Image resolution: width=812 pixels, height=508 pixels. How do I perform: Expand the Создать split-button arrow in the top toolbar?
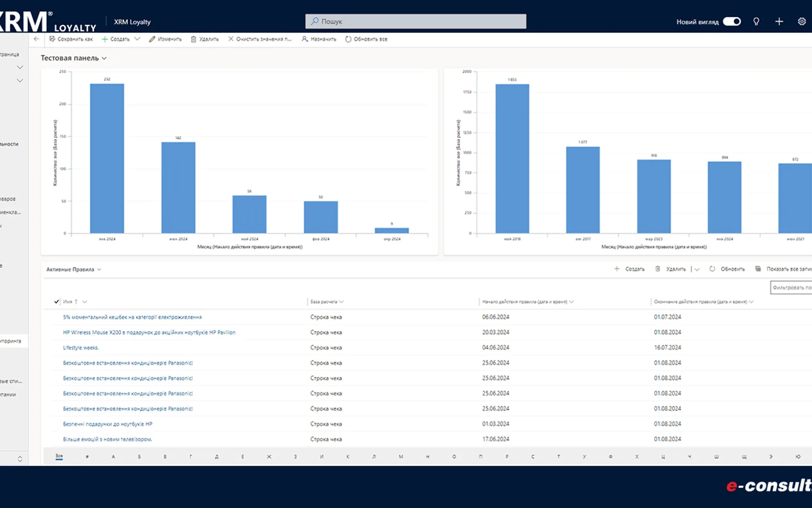click(x=137, y=39)
